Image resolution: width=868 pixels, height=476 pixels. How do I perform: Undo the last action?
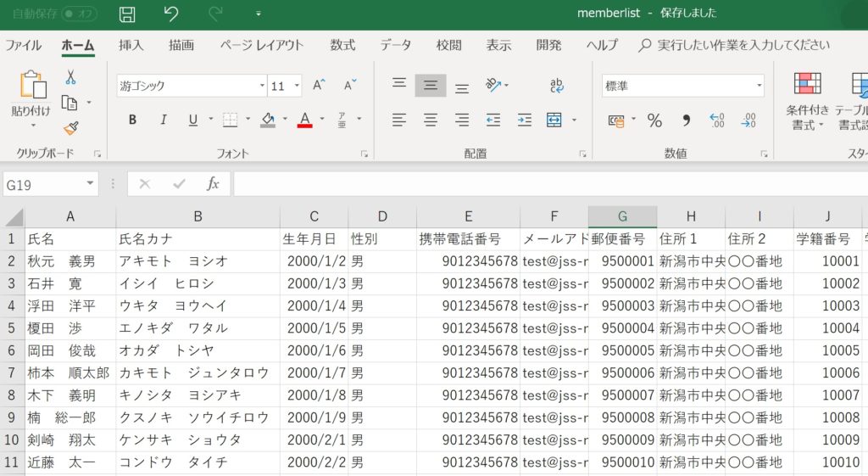(171, 14)
